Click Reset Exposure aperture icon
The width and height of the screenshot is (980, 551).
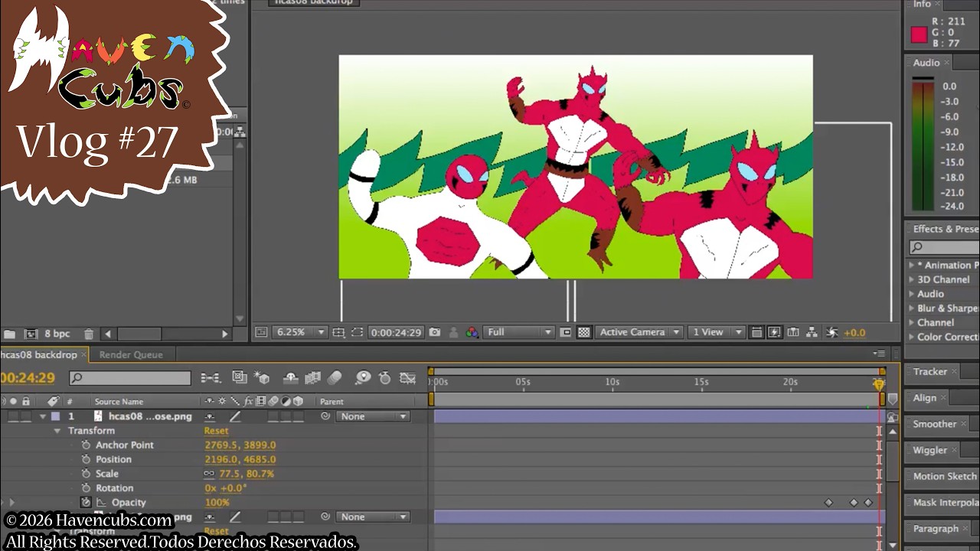(831, 332)
